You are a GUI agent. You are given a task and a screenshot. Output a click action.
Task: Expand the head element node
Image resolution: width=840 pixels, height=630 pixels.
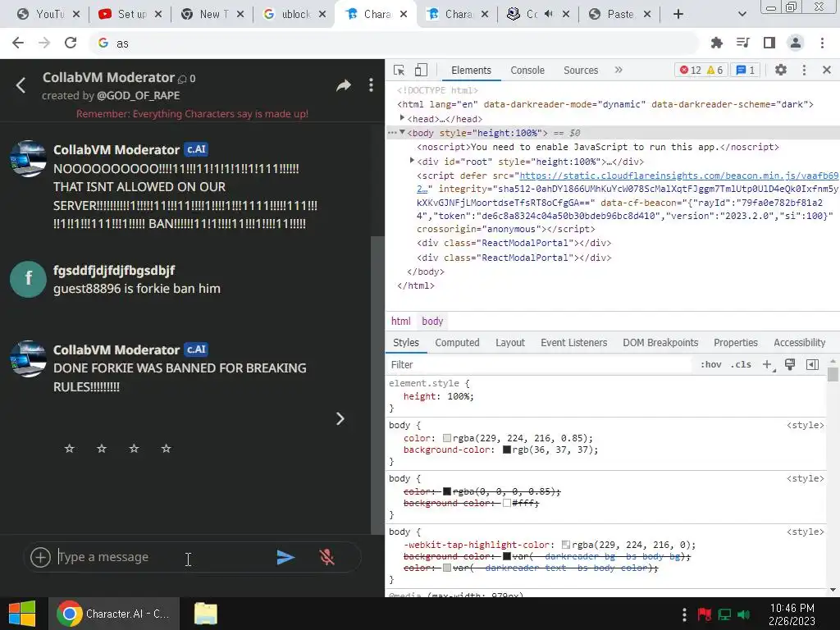click(x=402, y=118)
